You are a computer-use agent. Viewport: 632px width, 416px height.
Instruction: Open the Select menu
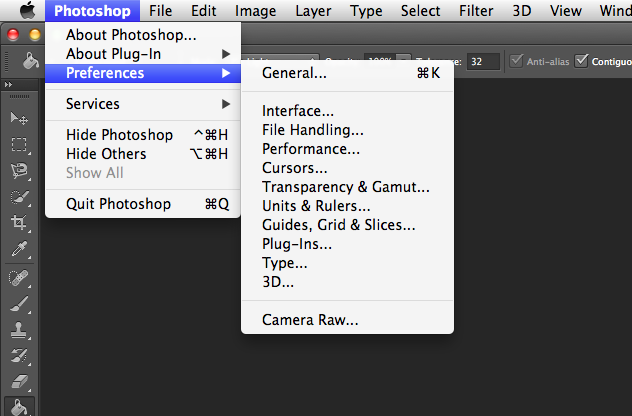pos(420,10)
